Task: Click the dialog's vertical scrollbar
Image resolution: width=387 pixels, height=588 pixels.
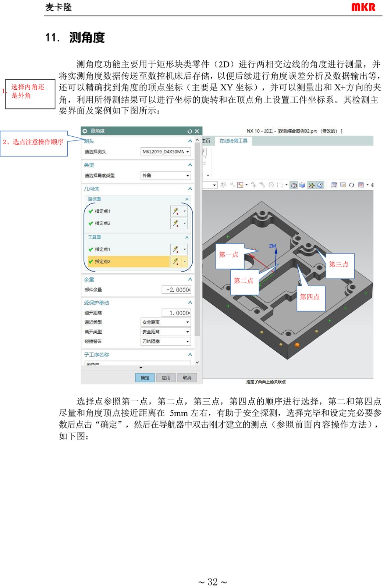Action: [x=197, y=239]
